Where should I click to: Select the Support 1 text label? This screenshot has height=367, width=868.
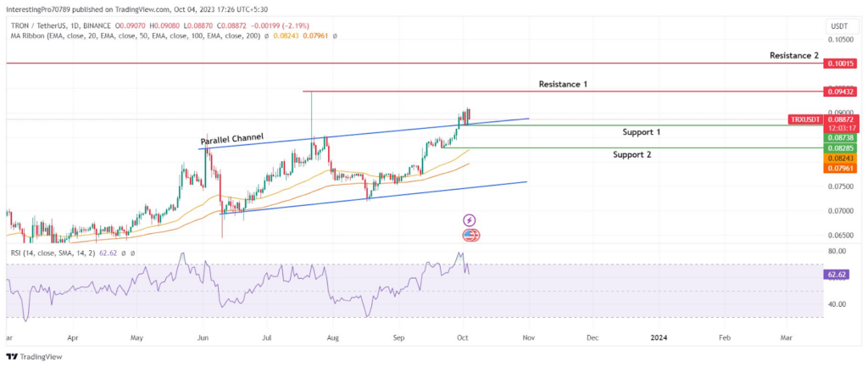pos(641,132)
